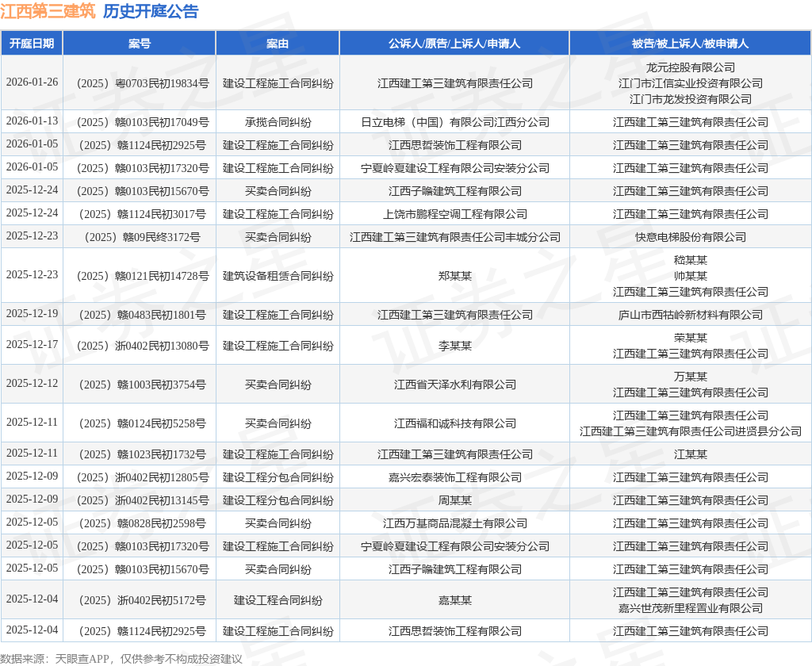The width and height of the screenshot is (812, 666).
Task: Click defendant 江西建工第三建筑有限责任公司进贤县分公司
Action: [x=691, y=431]
